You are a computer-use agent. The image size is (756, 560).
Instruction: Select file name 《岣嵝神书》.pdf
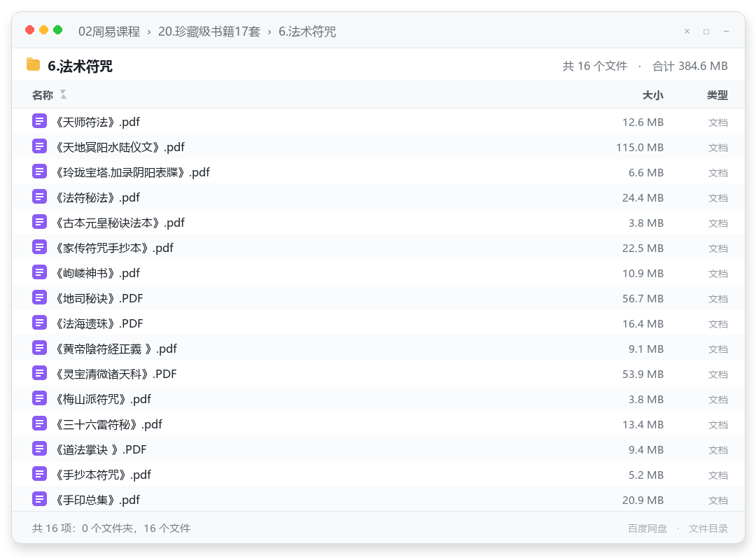(98, 273)
